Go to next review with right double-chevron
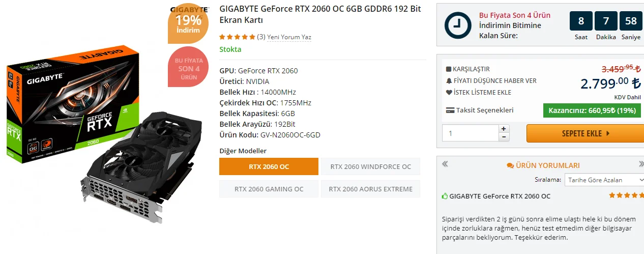The width and height of the screenshot is (644, 254). click(x=641, y=164)
